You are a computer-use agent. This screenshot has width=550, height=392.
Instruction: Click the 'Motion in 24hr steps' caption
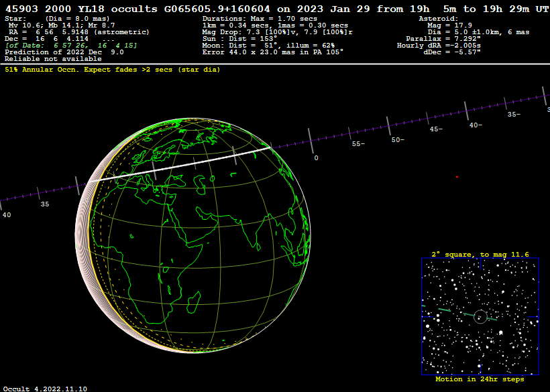pos(480,379)
